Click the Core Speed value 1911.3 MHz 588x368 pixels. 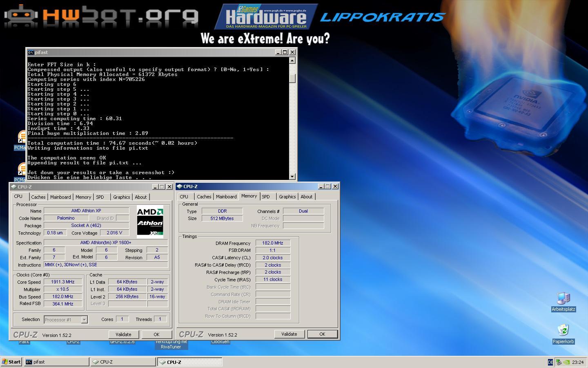[x=63, y=282]
